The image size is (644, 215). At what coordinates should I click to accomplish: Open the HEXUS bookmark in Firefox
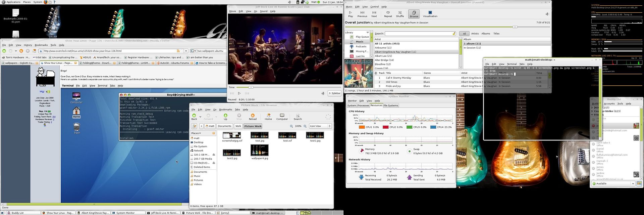tap(85, 57)
